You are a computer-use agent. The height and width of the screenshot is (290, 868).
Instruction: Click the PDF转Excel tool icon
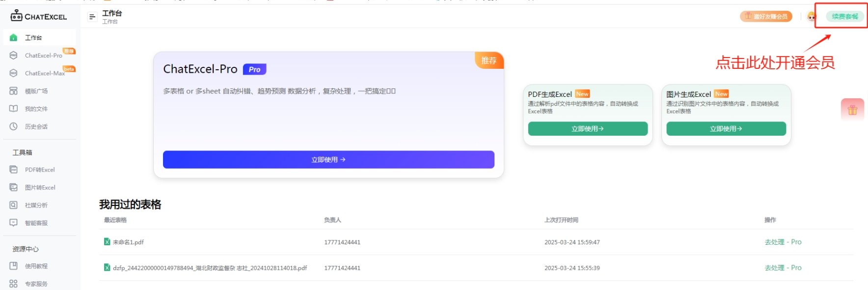(14, 170)
